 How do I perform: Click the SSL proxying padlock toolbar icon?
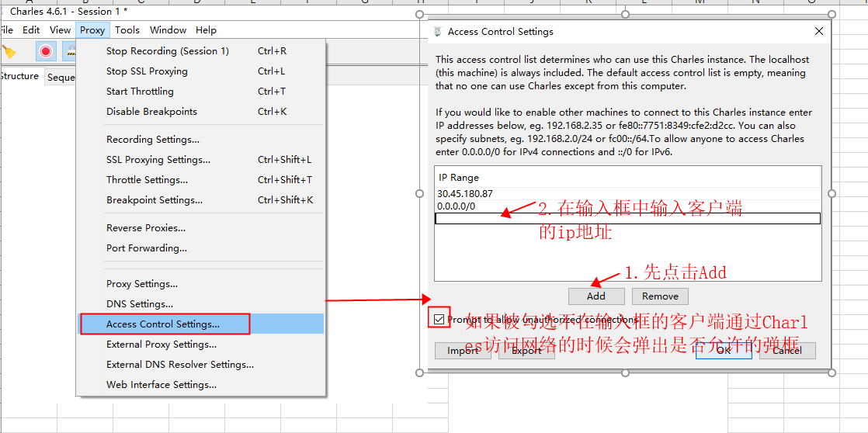tap(70, 51)
